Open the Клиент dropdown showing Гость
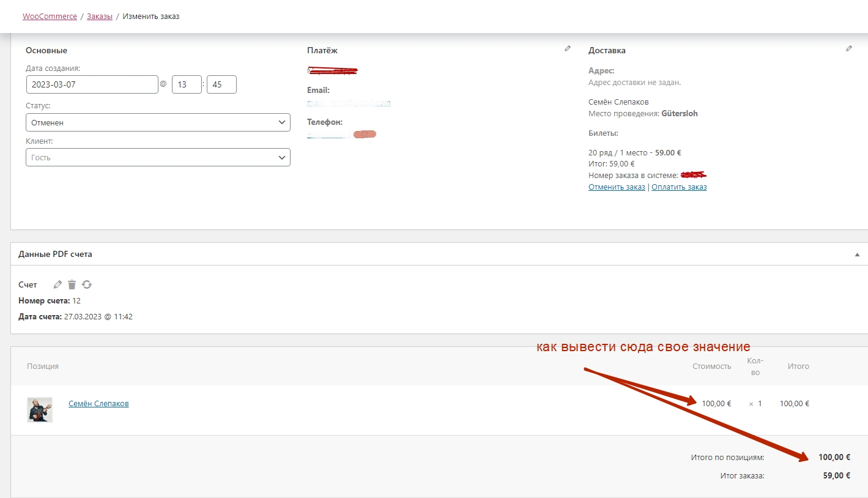The width and height of the screenshot is (868, 498). click(158, 157)
